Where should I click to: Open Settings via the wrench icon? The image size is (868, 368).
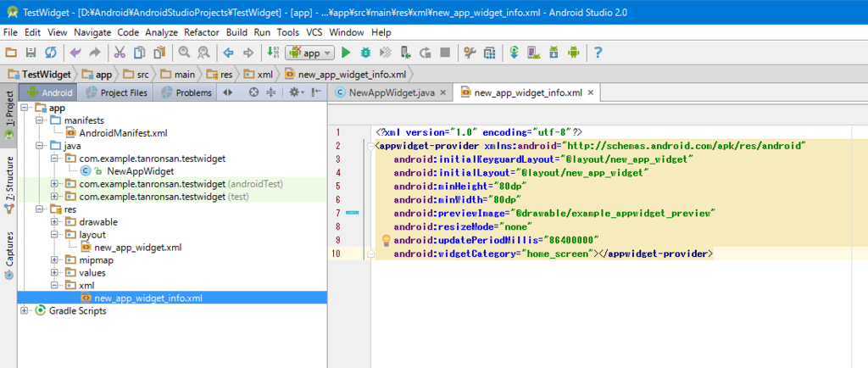(470, 53)
